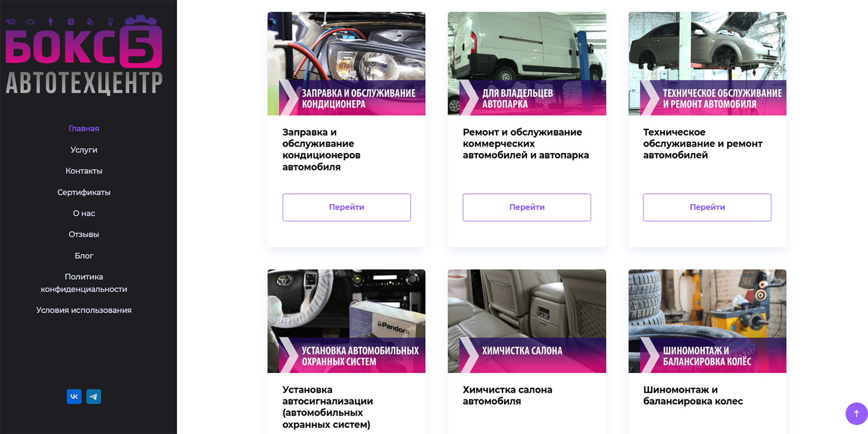Open Установка автосигнализации card title
The width and height of the screenshot is (868, 434).
327,407
